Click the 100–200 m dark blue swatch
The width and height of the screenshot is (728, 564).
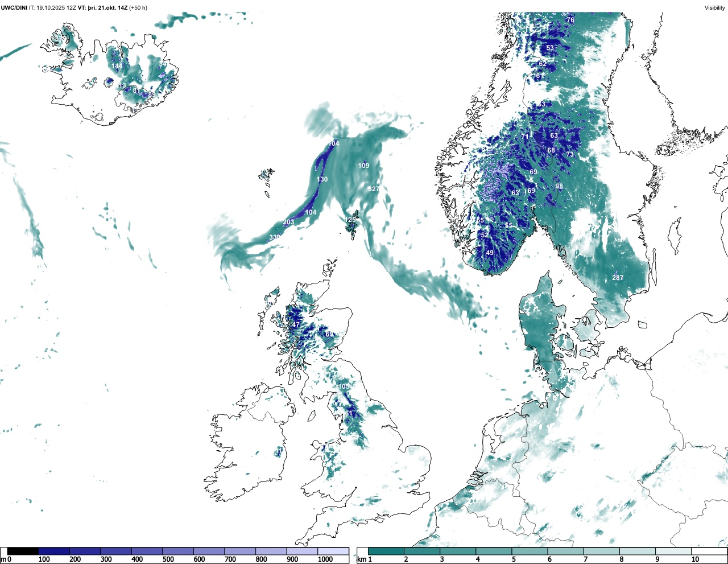[54, 551]
